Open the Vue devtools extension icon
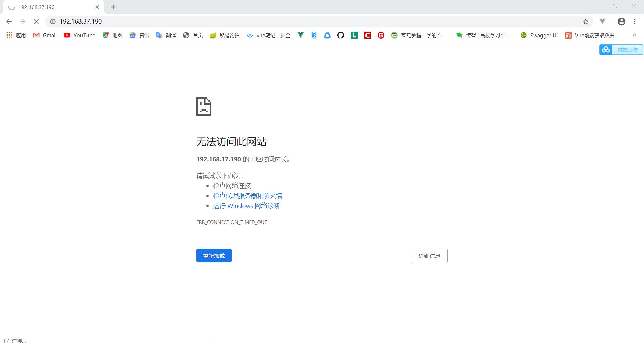Screen dimensions: 644x345 (603, 21)
